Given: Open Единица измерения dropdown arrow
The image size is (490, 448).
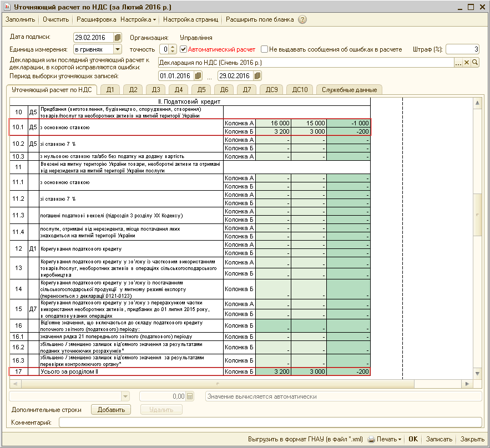Looking at the screenshot, I should [x=118, y=49].
